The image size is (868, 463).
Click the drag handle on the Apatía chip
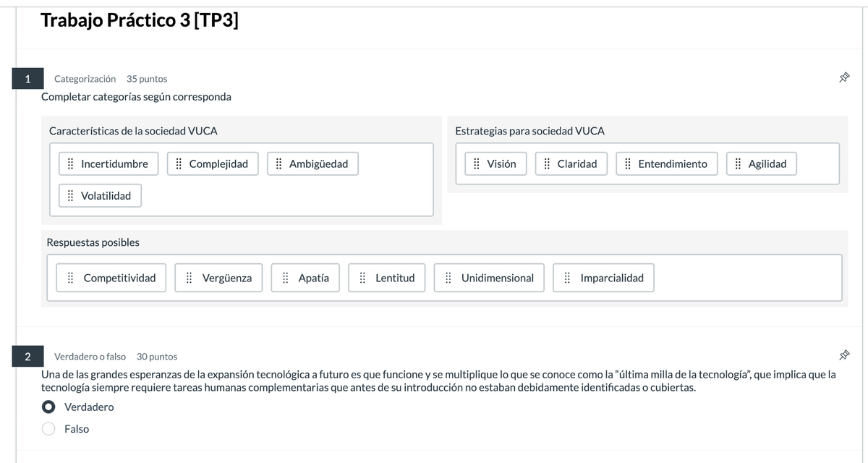click(284, 278)
